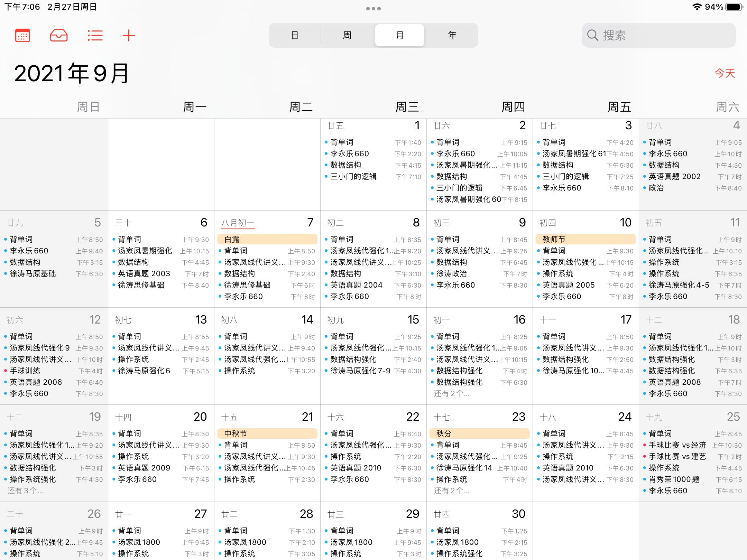
Task: Open the 秋分 all-day event on the 23rd
Action: (480, 433)
